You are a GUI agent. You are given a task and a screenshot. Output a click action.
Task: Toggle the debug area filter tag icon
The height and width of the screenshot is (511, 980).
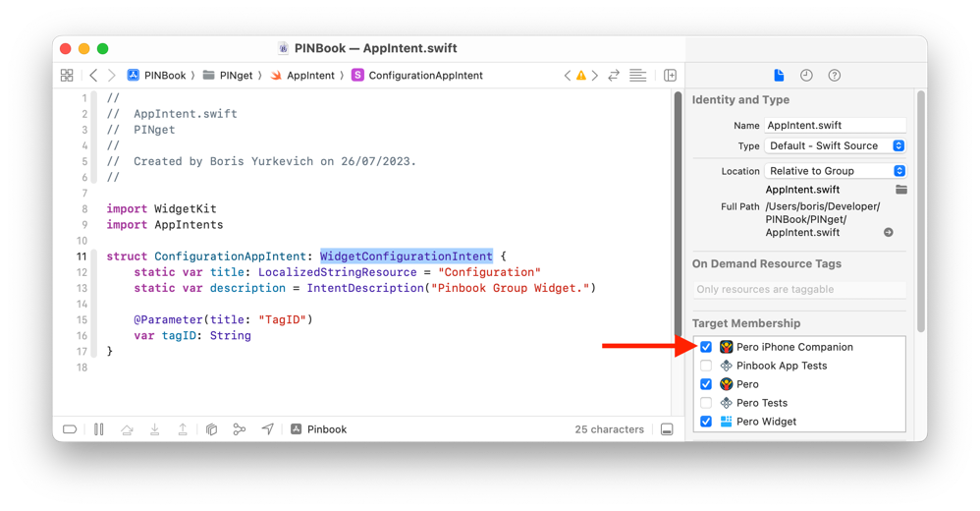[70, 429]
